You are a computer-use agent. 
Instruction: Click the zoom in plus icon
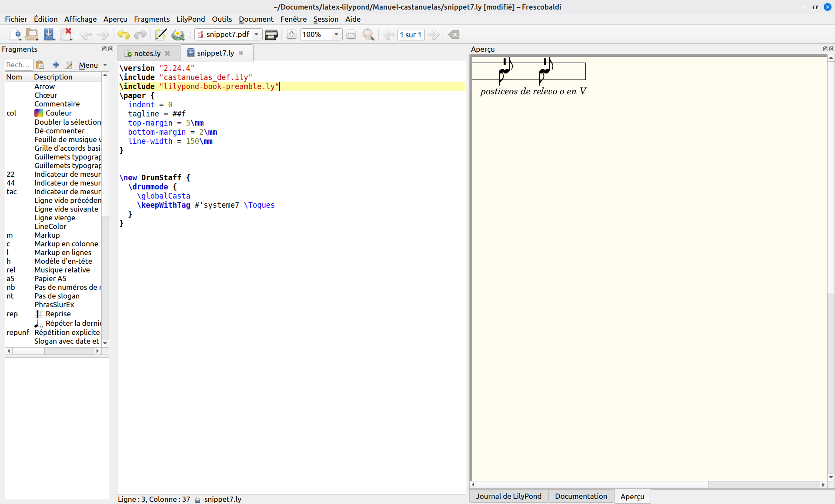click(x=291, y=34)
